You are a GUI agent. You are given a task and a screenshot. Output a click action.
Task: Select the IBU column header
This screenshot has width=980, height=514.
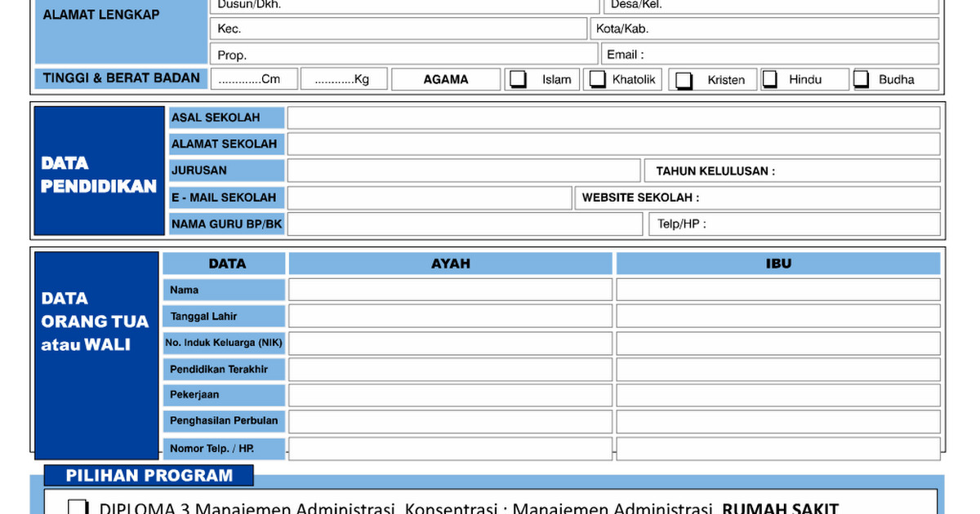coord(778,264)
